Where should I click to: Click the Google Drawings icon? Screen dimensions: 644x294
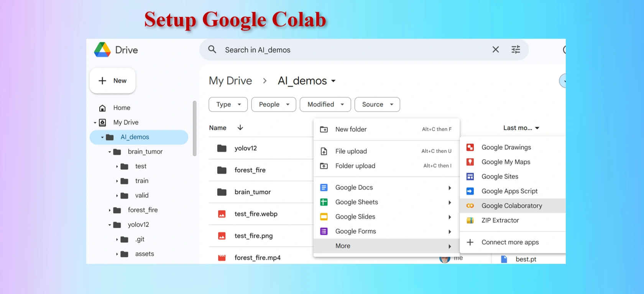470,147
